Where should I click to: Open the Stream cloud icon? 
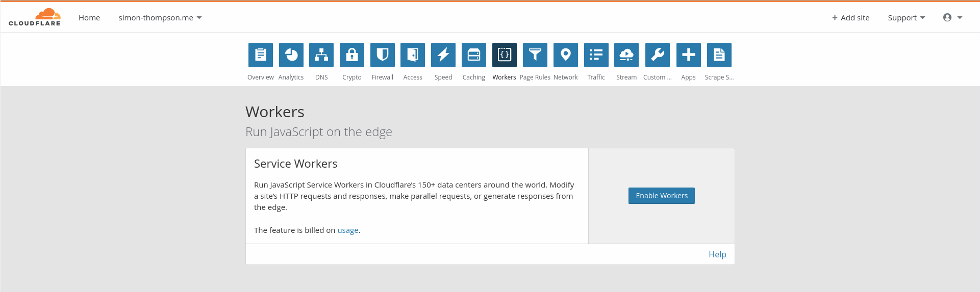626,55
